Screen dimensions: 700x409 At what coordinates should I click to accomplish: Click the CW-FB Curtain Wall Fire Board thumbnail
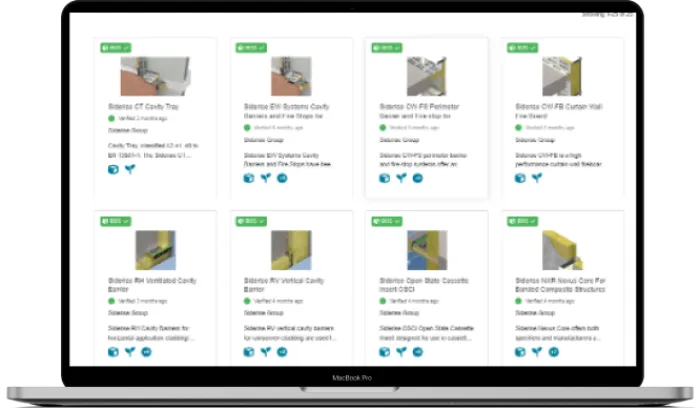pyautogui.click(x=562, y=76)
